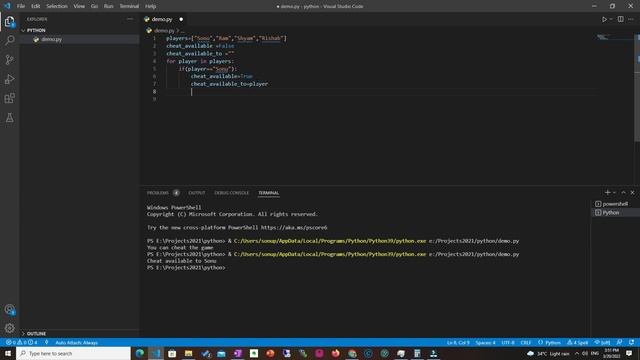Open the Extensions view

pos(9,98)
